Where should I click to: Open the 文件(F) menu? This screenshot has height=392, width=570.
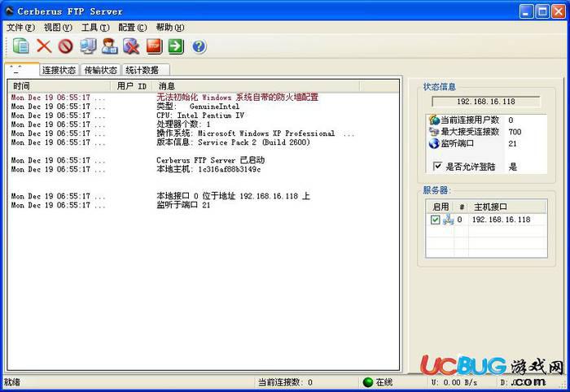[x=21, y=27]
